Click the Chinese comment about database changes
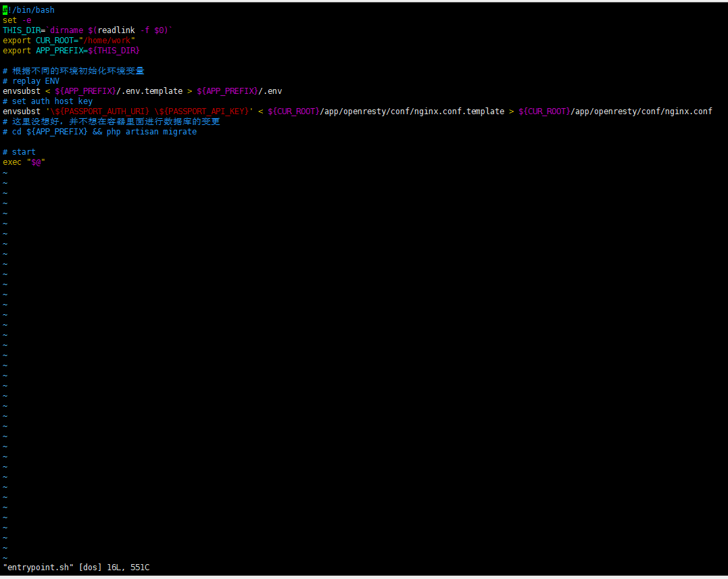The height and width of the screenshot is (579, 728). (x=112, y=121)
